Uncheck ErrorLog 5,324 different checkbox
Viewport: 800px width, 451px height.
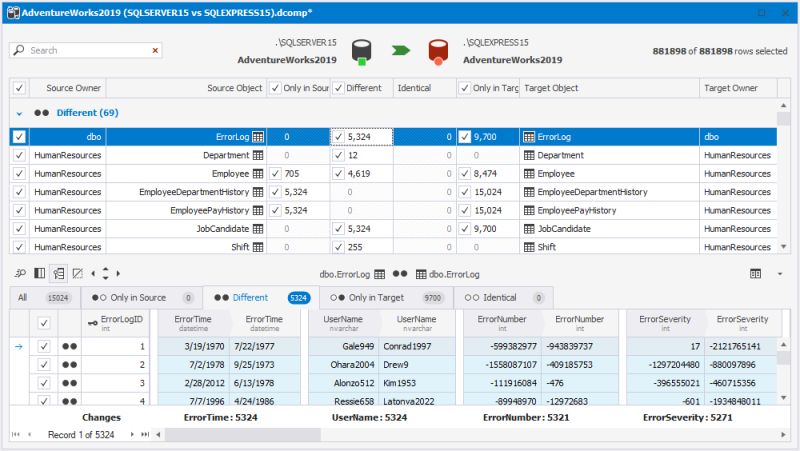pyautogui.click(x=338, y=137)
